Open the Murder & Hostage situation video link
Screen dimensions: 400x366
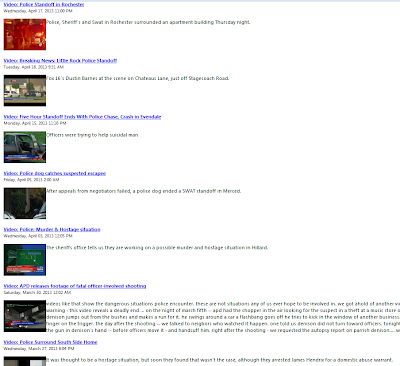[x=52, y=230]
